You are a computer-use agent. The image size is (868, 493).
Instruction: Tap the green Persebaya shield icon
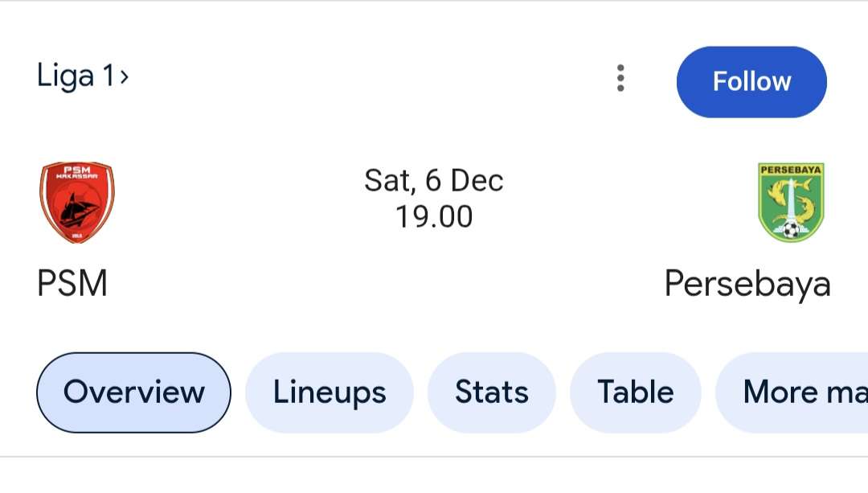[792, 201]
